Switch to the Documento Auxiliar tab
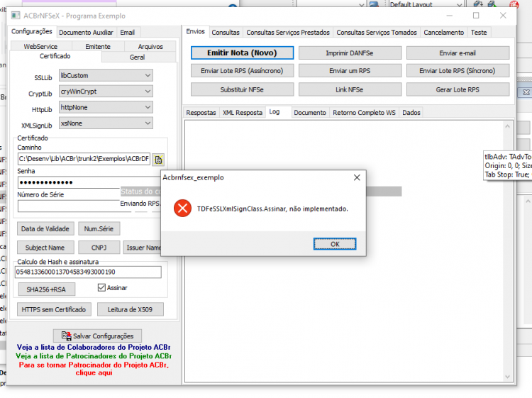The width and height of the screenshot is (532, 398). 86,33
